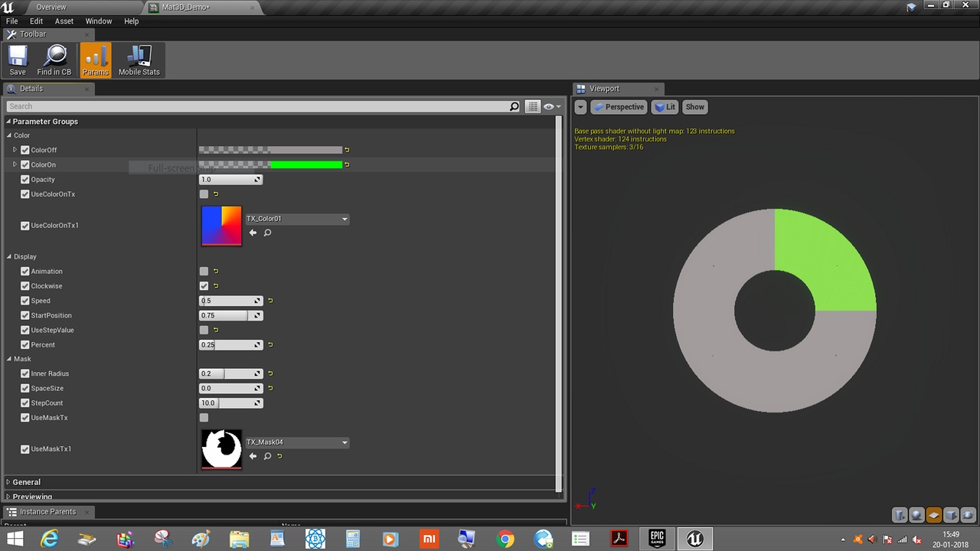The height and width of the screenshot is (551, 980).
Task: Enable the UseColorOnTx value checkbox
Action: click(x=204, y=194)
